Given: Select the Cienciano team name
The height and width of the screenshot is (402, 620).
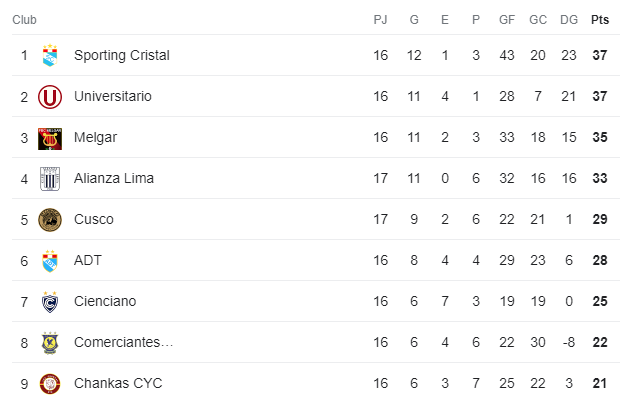Looking at the screenshot, I should point(105,302).
